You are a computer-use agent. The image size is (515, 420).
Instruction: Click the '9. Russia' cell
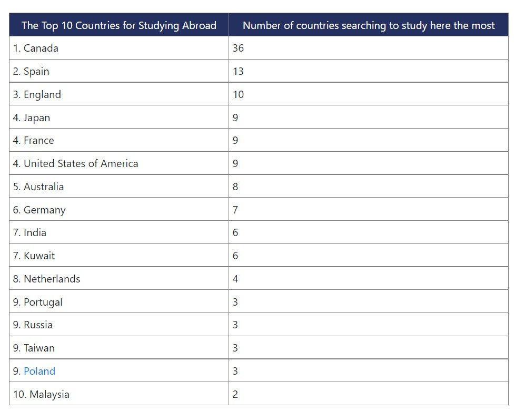tap(119, 325)
